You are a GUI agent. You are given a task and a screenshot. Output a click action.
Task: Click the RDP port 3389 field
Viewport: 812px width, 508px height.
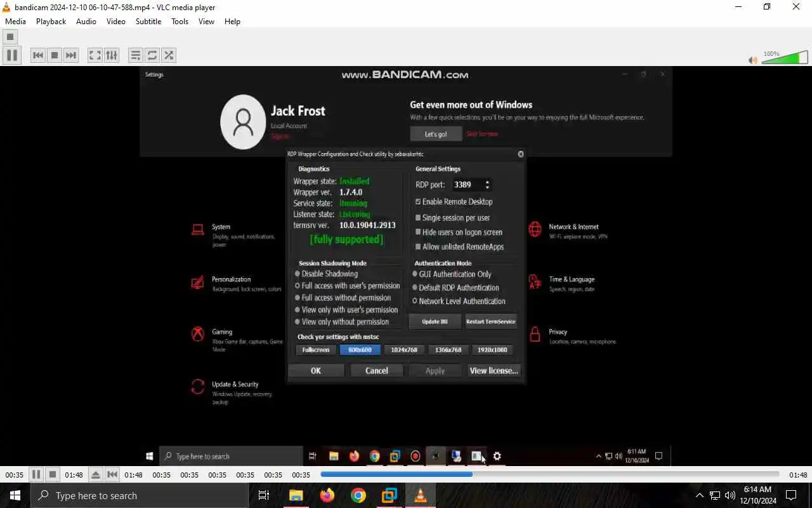[x=467, y=185]
